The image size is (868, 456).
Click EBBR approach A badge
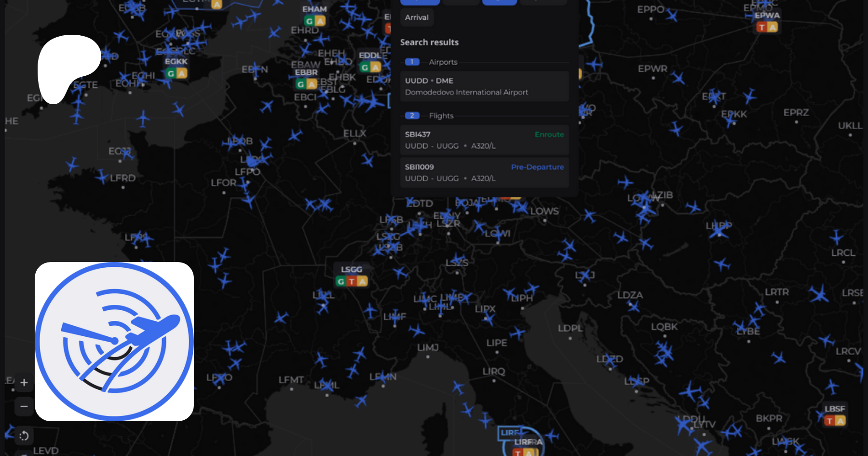(x=312, y=84)
